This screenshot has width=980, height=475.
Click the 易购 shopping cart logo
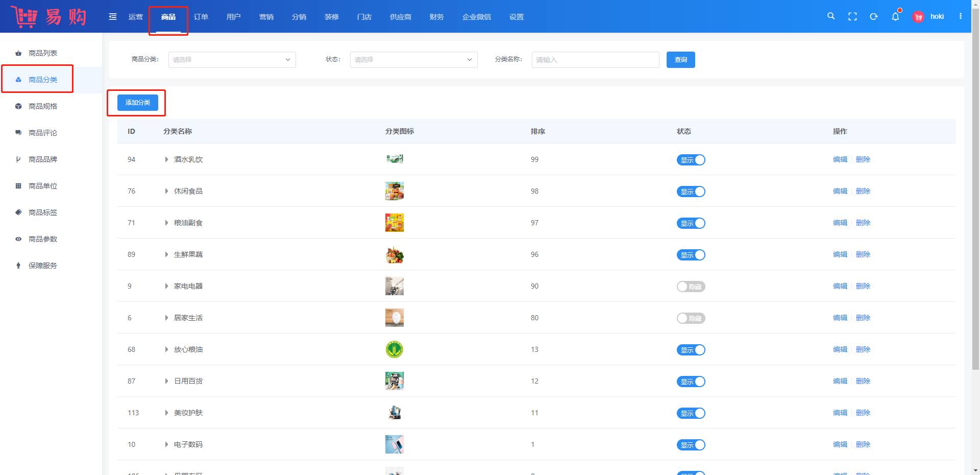point(48,17)
